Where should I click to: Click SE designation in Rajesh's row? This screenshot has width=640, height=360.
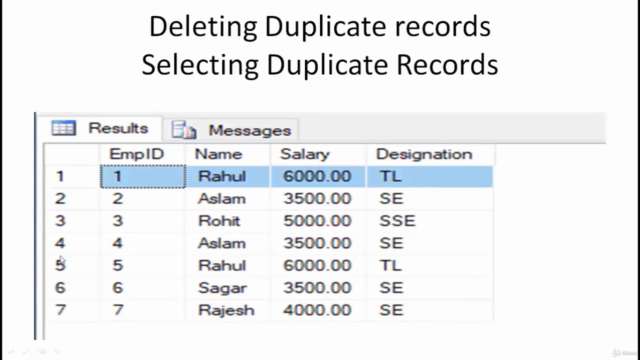(430, 310)
